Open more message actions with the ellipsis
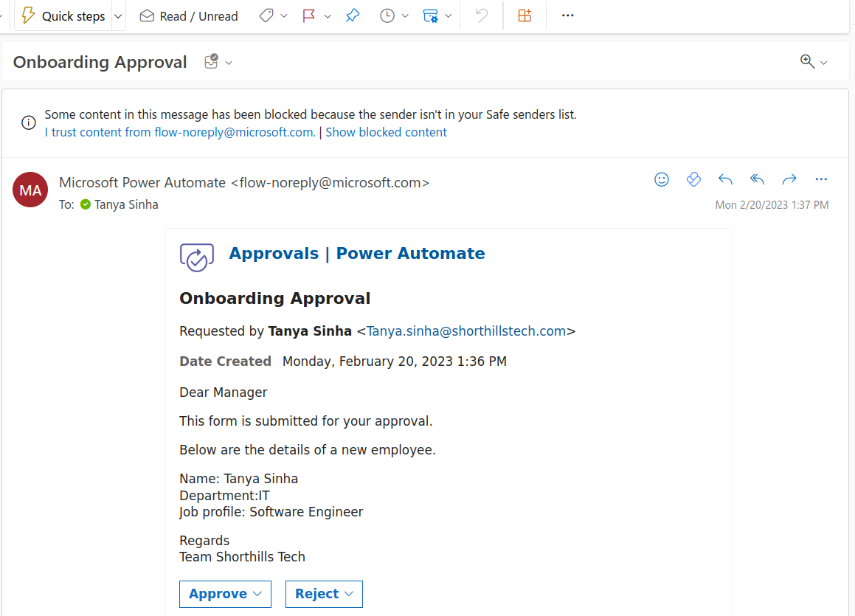This screenshot has width=855, height=616. 821,179
